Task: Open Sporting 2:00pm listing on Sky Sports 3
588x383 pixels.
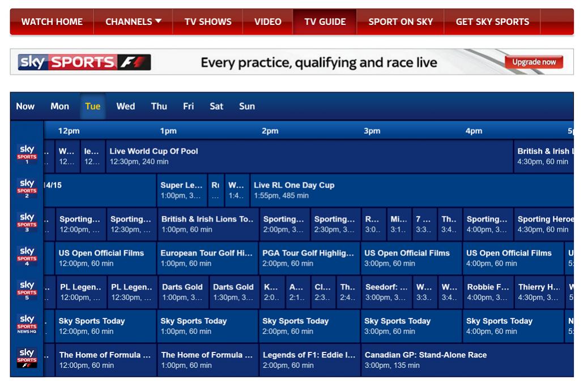Action: pyautogui.click(x=284, y=224)
